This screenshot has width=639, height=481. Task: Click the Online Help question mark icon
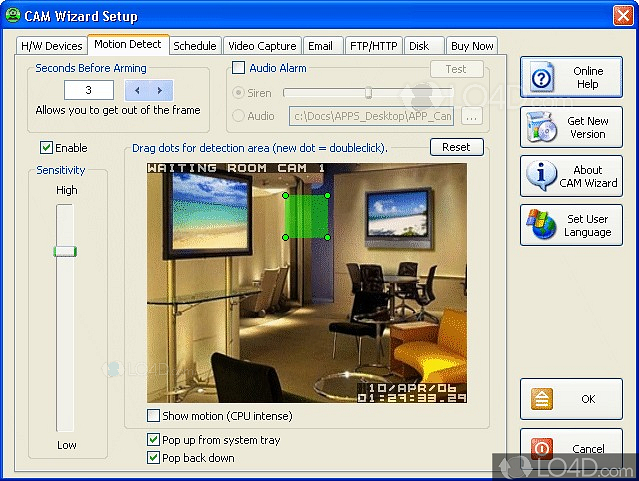tap(542, 77)
